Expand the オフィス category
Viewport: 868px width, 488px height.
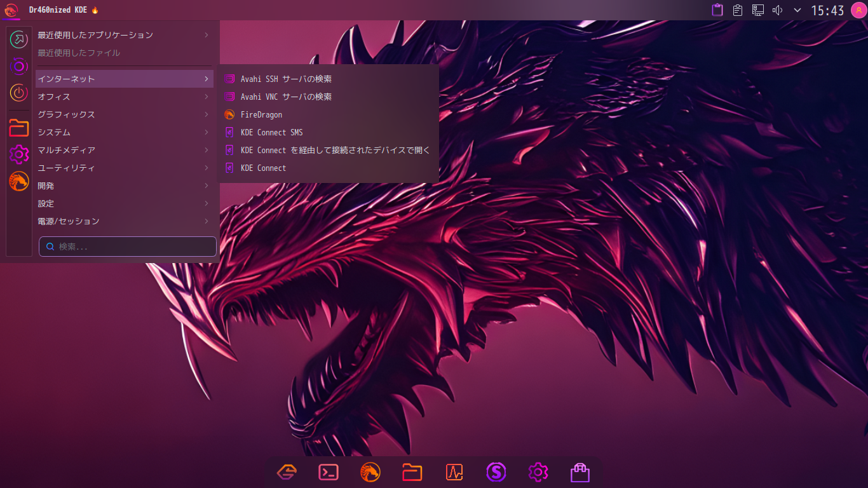point(125,97)
